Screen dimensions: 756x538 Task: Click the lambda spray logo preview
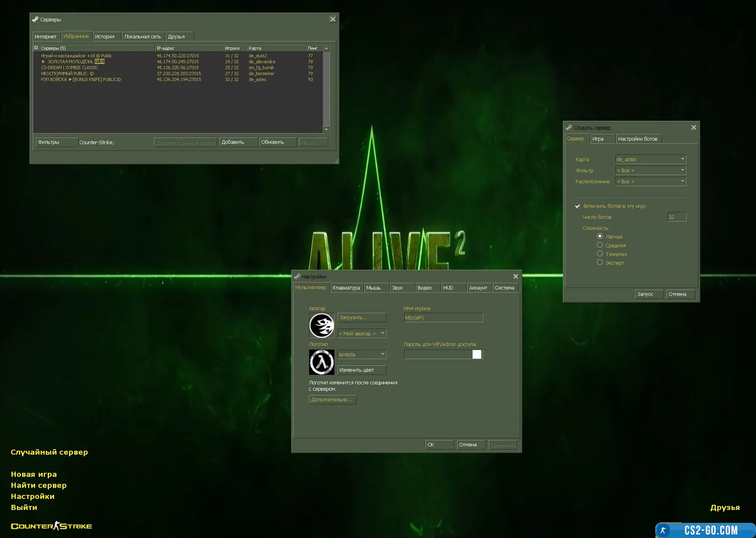(x=322, y=362)
